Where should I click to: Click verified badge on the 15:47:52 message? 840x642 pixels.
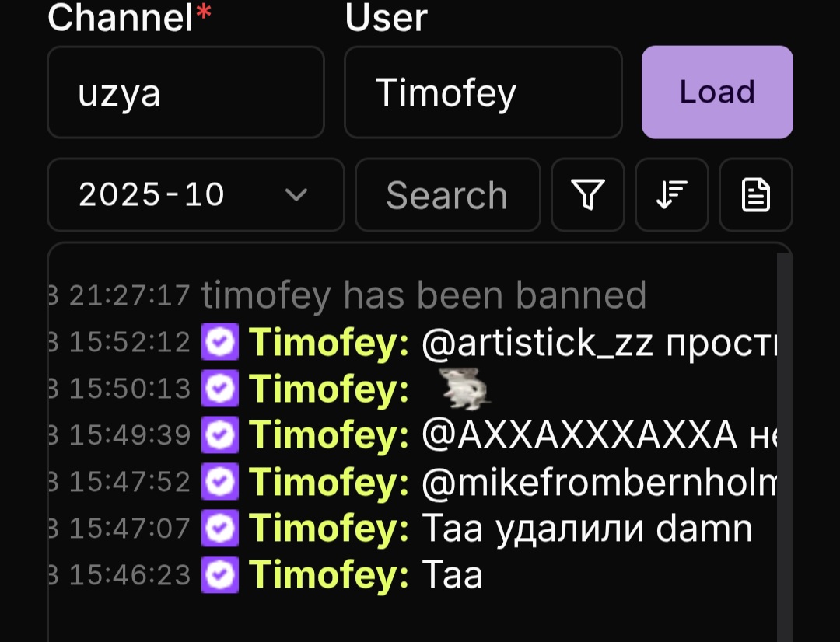(220, 483)
